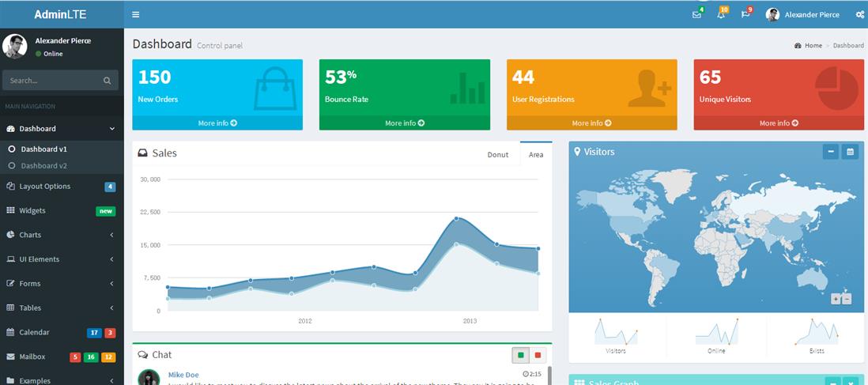Click the hamburger sidebar toggle icon

(x=136, y=14)
